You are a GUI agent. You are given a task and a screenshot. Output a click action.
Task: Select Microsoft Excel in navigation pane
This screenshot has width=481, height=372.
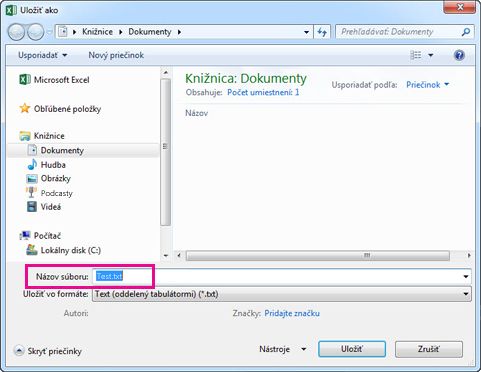tap(62, 80)
